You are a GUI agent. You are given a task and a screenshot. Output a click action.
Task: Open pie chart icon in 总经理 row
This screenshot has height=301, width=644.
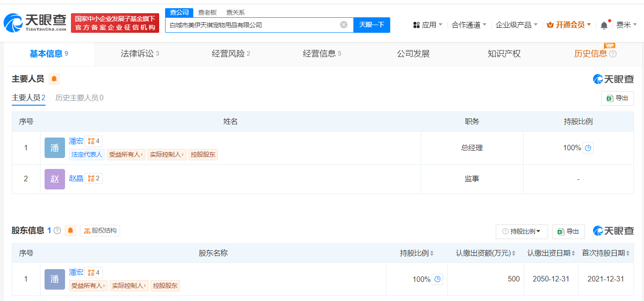point(588,148)
